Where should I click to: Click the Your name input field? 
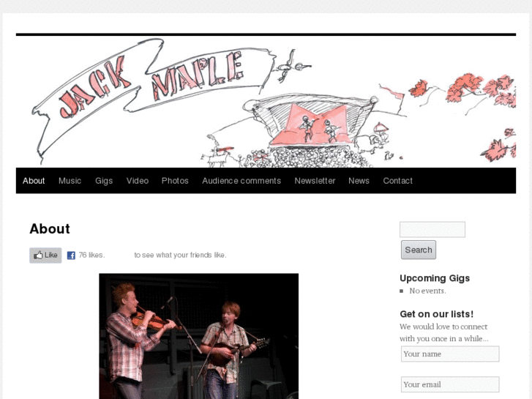450,354
